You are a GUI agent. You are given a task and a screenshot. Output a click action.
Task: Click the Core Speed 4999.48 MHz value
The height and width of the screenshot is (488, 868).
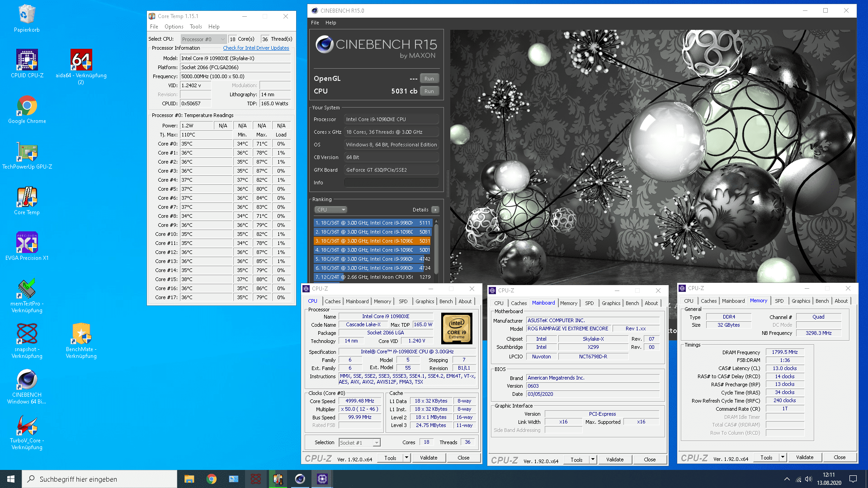click(360, 401)
